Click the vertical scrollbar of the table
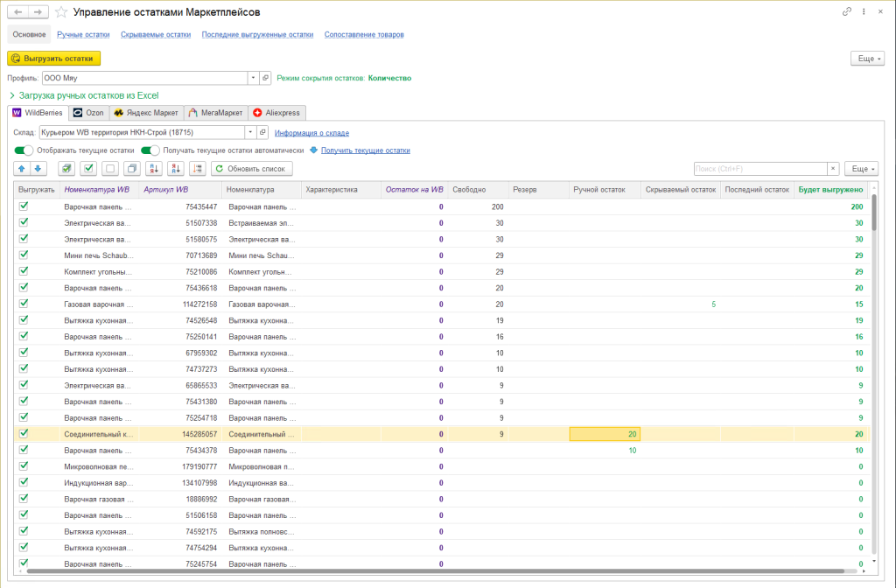The image size is (896, 588). click(x=874, y=212)
